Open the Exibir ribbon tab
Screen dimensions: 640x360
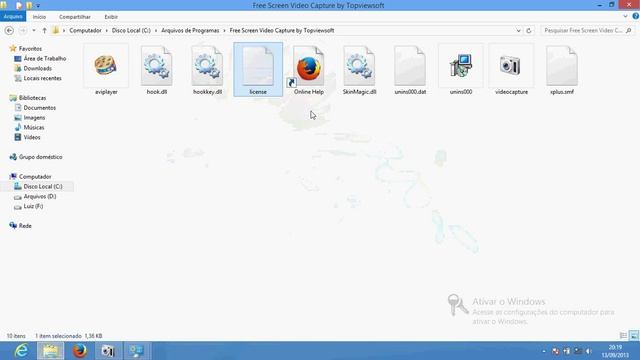[x=111, y=17]
